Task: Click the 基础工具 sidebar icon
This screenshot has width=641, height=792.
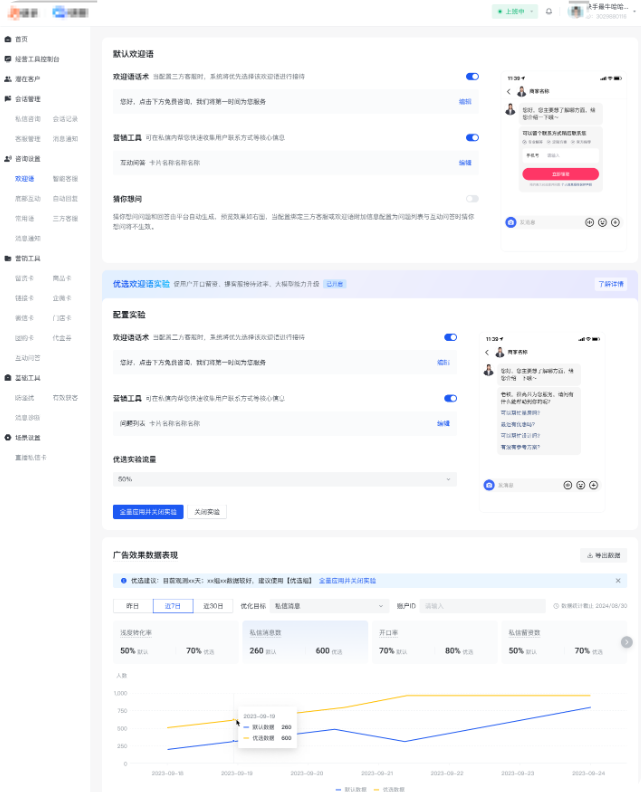Action: (x=8, y=378)
